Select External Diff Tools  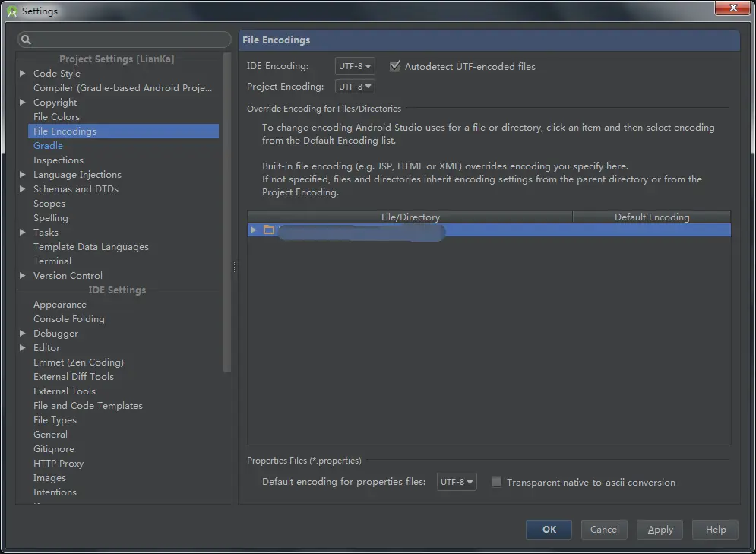(x=74, y=377)
